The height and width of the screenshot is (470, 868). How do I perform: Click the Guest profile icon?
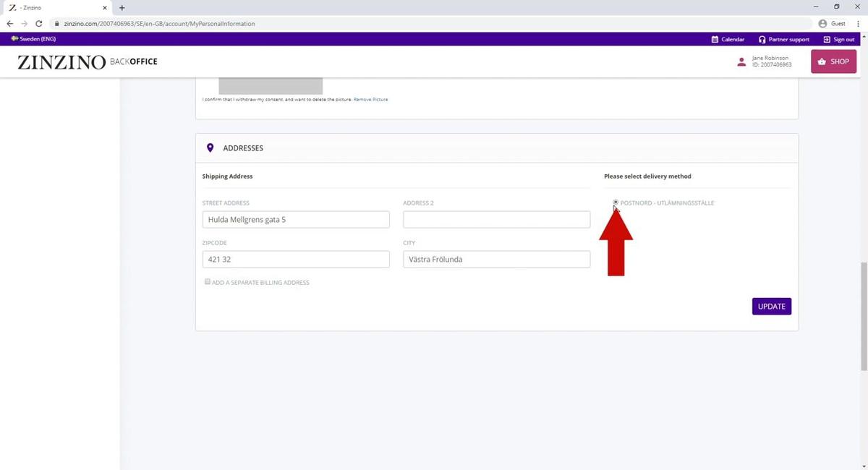coord(822,24)
